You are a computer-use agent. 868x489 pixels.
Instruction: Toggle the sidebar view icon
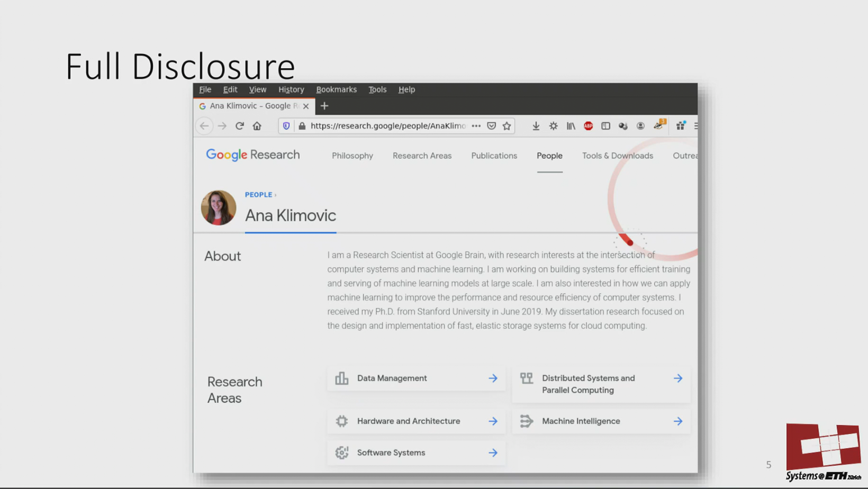[606, 126]
